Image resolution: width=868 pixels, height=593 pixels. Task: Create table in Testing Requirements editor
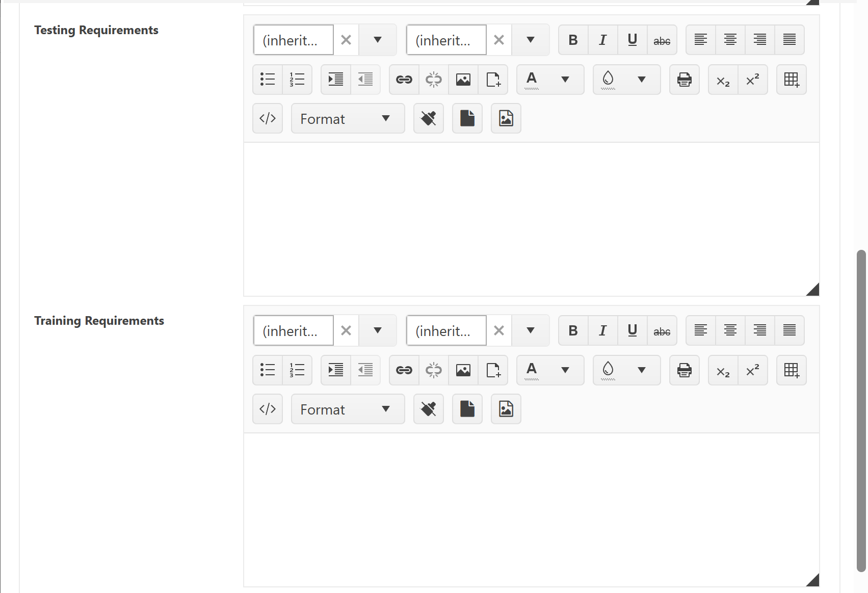tap(791, 80)
